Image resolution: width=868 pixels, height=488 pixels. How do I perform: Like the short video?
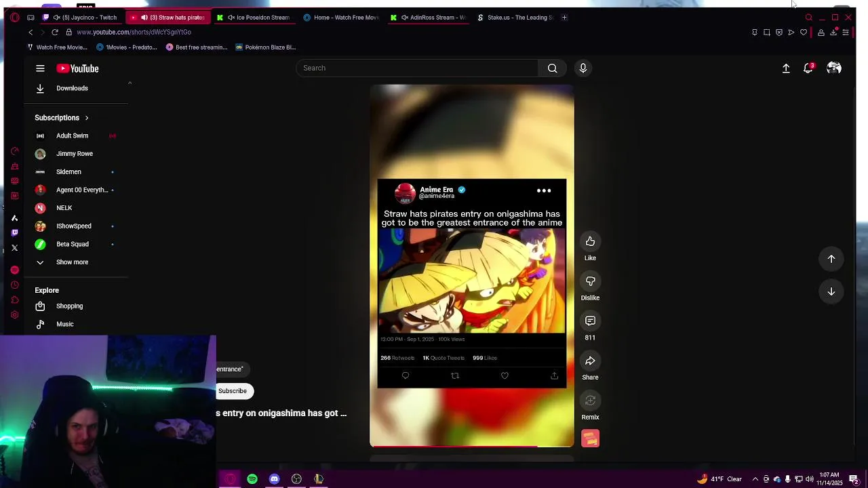tap(590, 241)
